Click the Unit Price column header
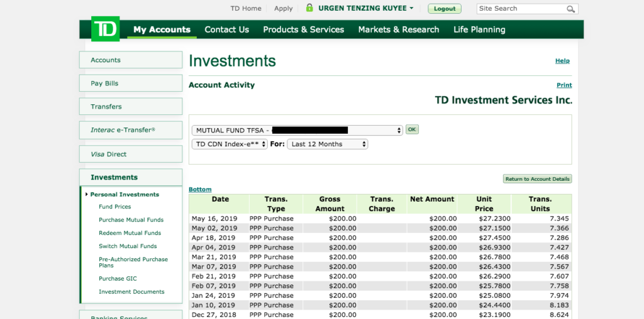This screenshot has width=644, height=319. coord(484,204)
